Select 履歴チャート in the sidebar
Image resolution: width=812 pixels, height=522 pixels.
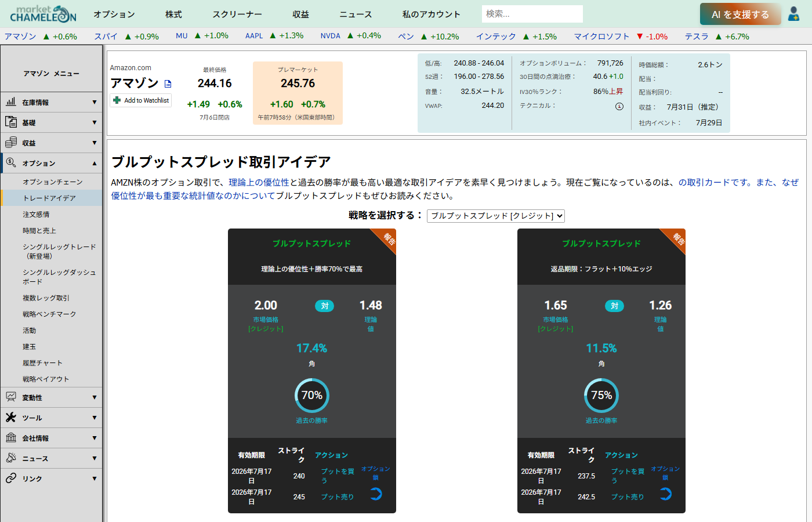(42, 363)
